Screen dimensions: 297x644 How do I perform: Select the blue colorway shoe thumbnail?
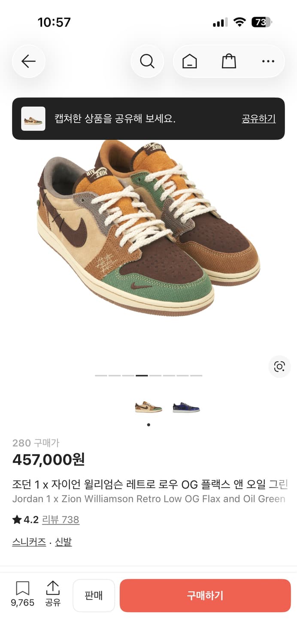coord(186,407)
